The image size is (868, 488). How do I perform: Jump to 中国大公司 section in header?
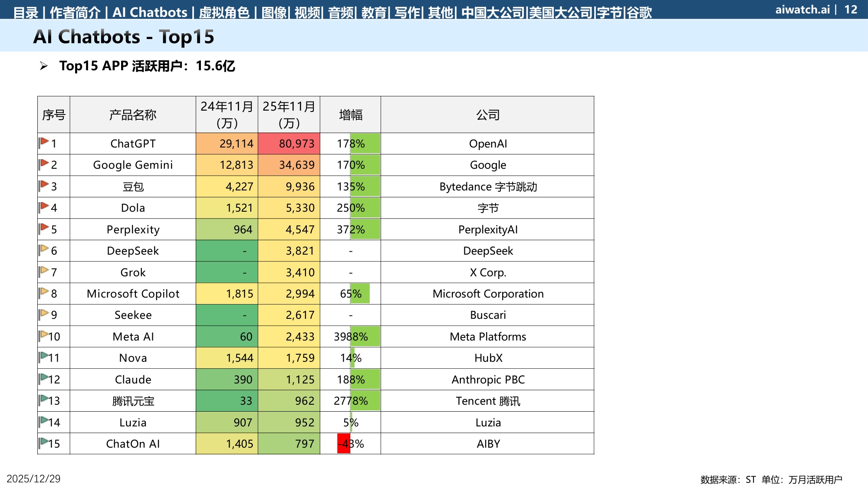(493, 12)
